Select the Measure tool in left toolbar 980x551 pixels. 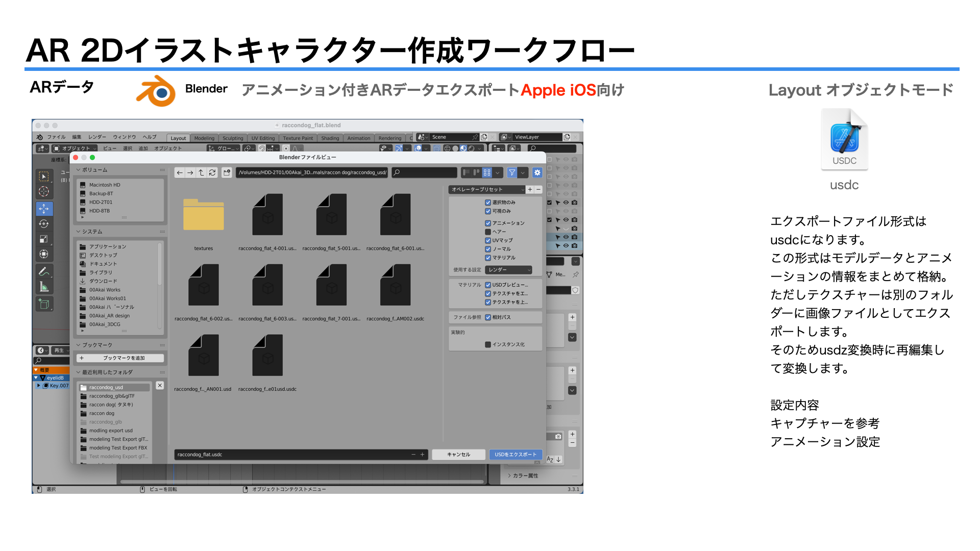click(x=44, y=287)
